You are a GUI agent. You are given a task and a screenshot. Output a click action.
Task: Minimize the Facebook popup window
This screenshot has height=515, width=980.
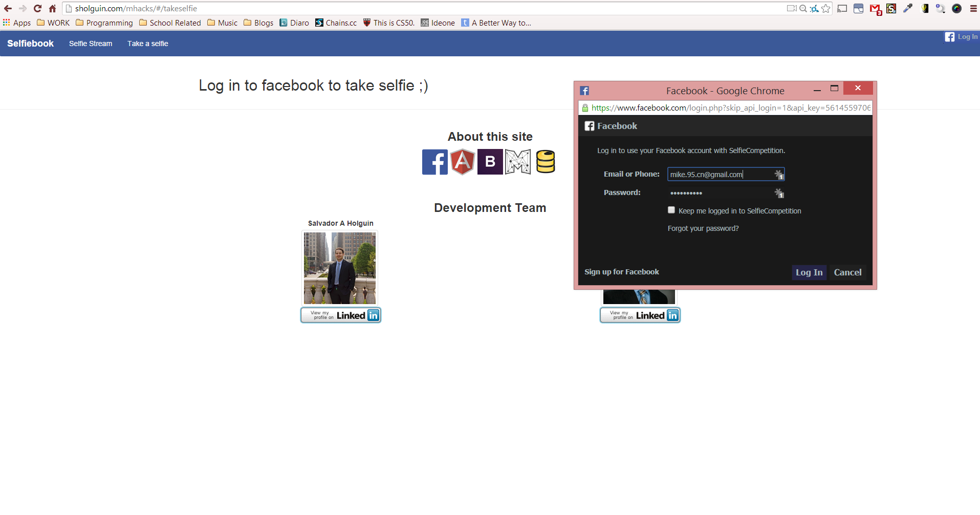817,90
